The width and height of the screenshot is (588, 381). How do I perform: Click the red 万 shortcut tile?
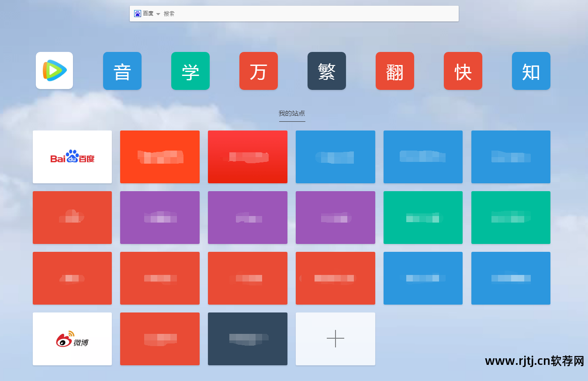pyautogui.click(x=258, y=71)
